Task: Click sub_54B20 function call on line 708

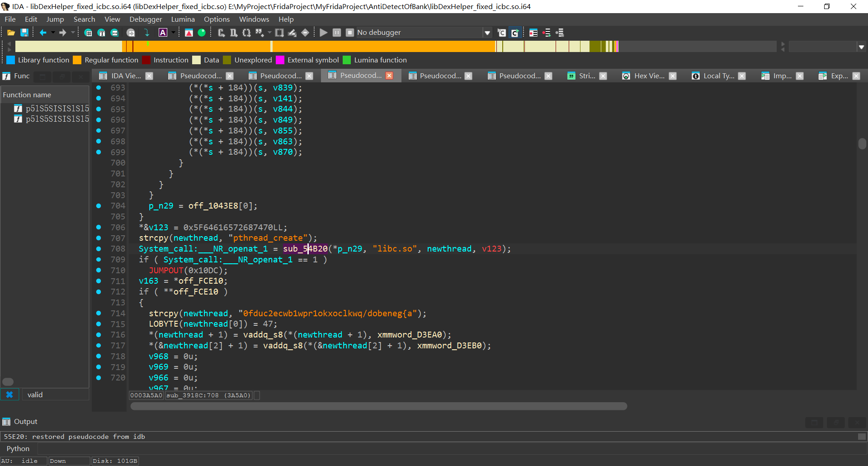Action: [x=305, y=249]
